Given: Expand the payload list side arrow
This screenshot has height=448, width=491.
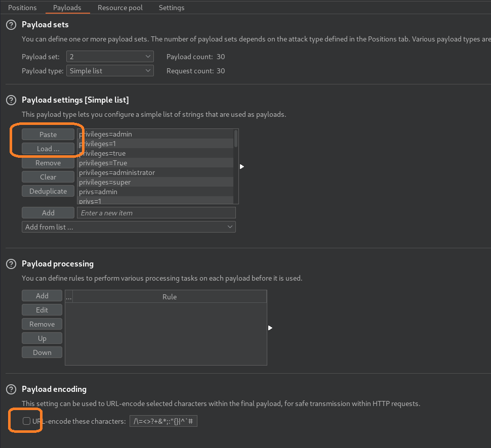Looking at the screenshot, I should click(242, 166).
